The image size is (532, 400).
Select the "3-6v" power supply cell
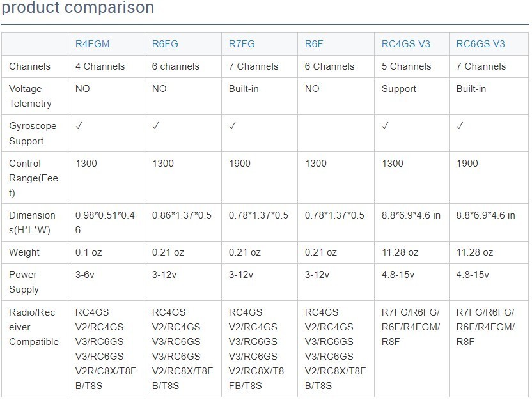point(88,275)
